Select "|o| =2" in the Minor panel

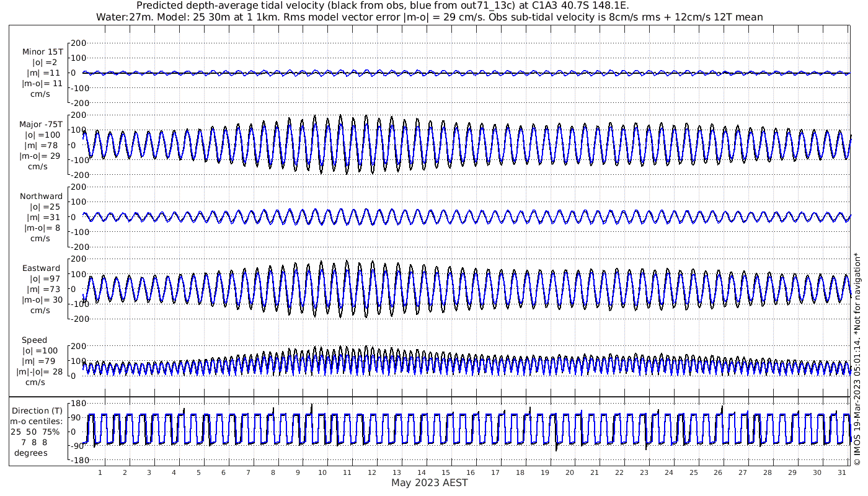[x=45, y=62]
